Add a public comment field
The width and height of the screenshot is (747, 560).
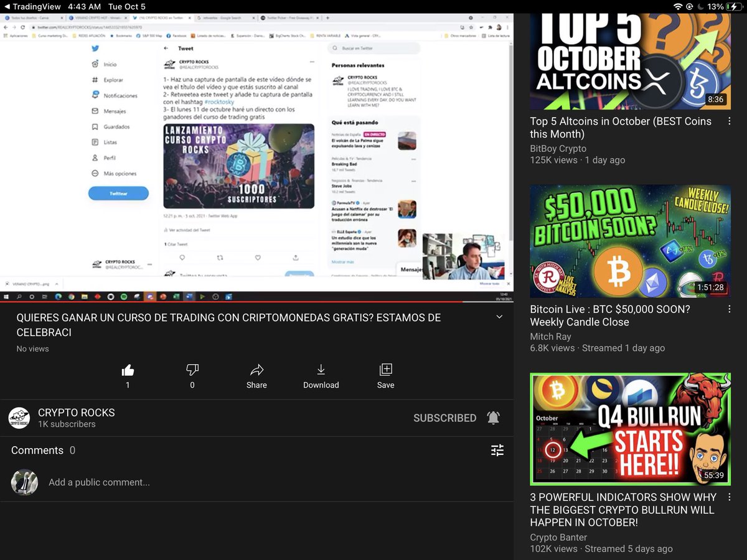[x=100, y=482]
